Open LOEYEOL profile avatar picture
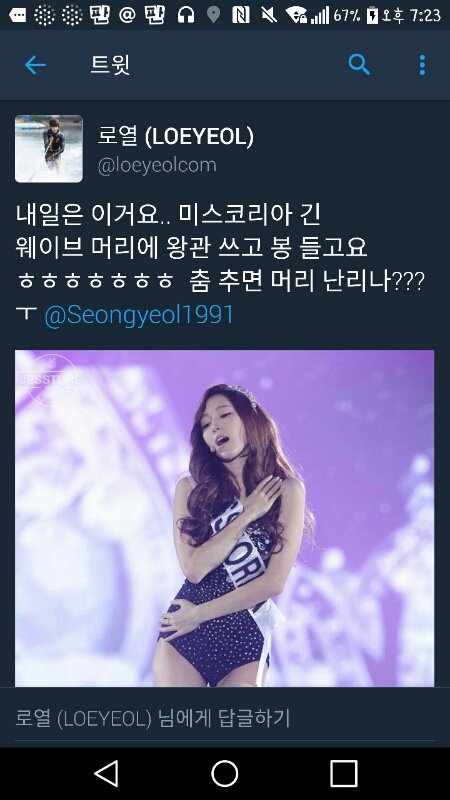450x800 pixels. pyautogui.click(x=48, y=148)
